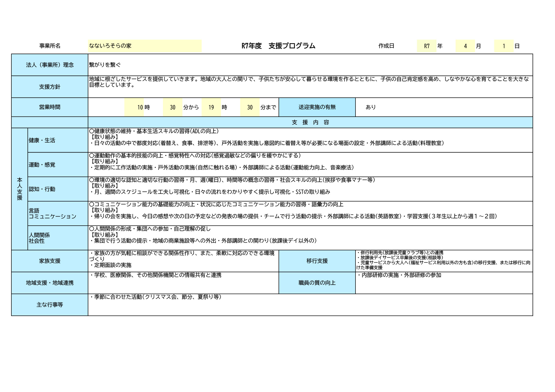Click the 移行支援 header cell
Screen dimensions: 555x392
[x=317, y=261]
